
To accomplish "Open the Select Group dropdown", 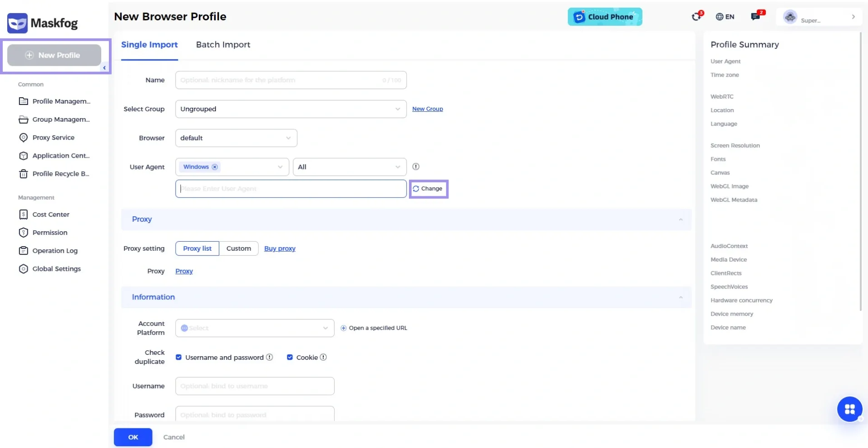I will [x=291, y=109].
